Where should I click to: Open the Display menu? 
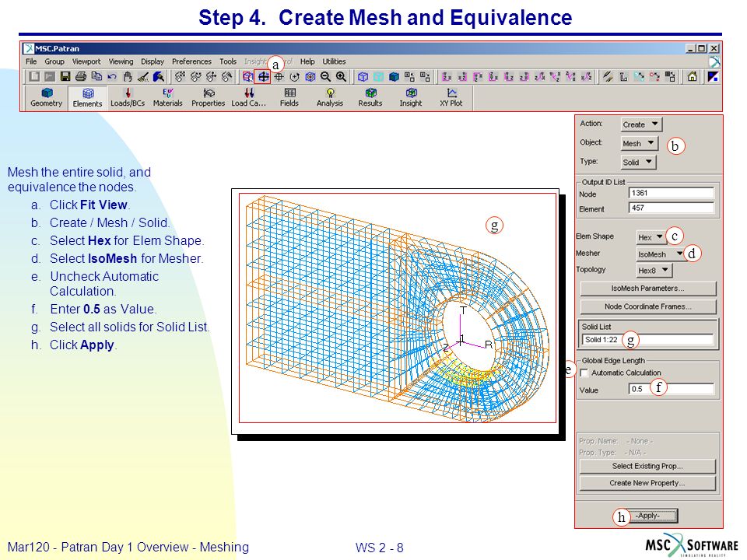tap(153, 61)
